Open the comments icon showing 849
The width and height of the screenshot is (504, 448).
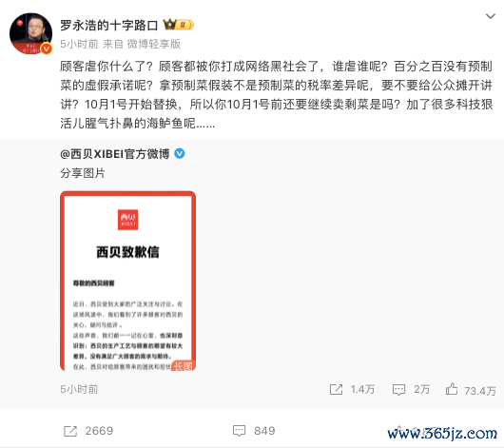click(x=239, y=431)
